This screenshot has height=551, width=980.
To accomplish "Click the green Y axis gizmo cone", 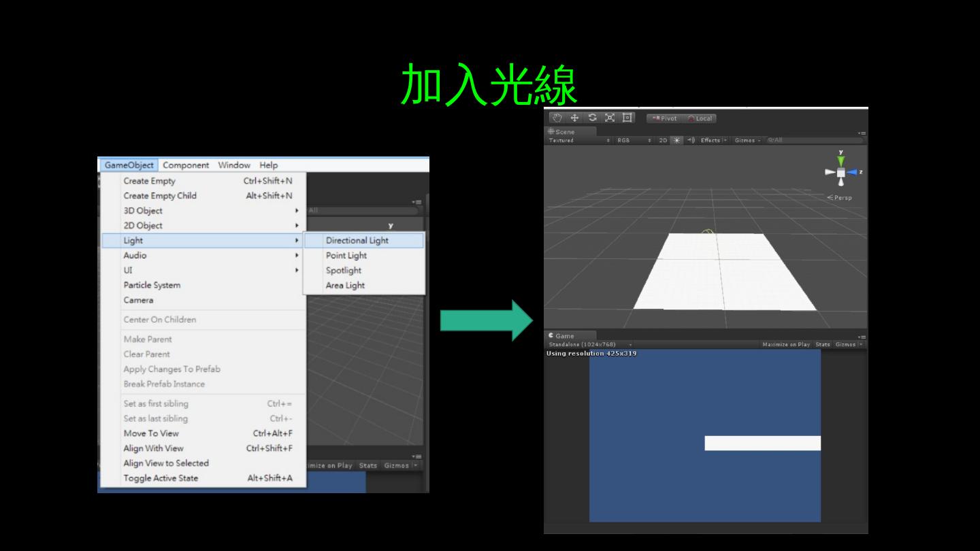I will (841, 161).
